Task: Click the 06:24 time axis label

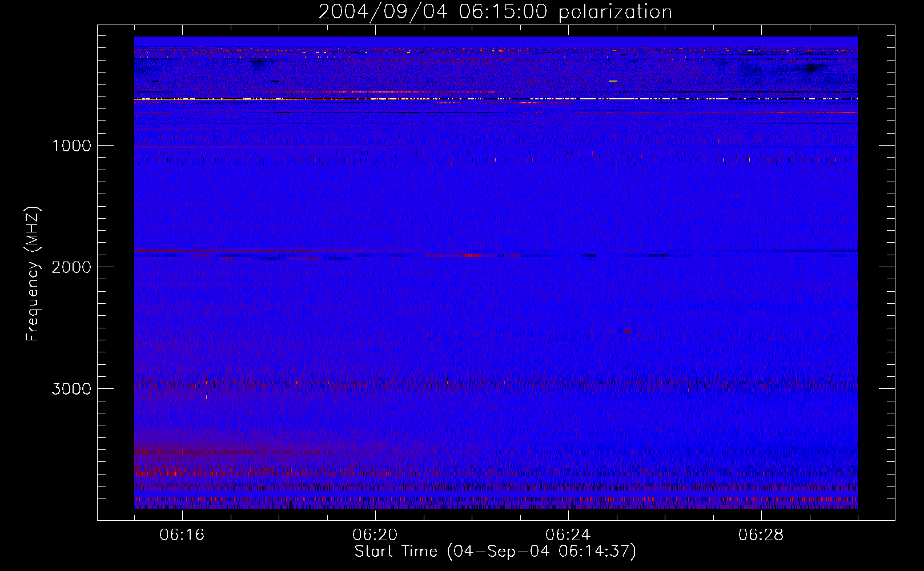Action: (568, 534)
